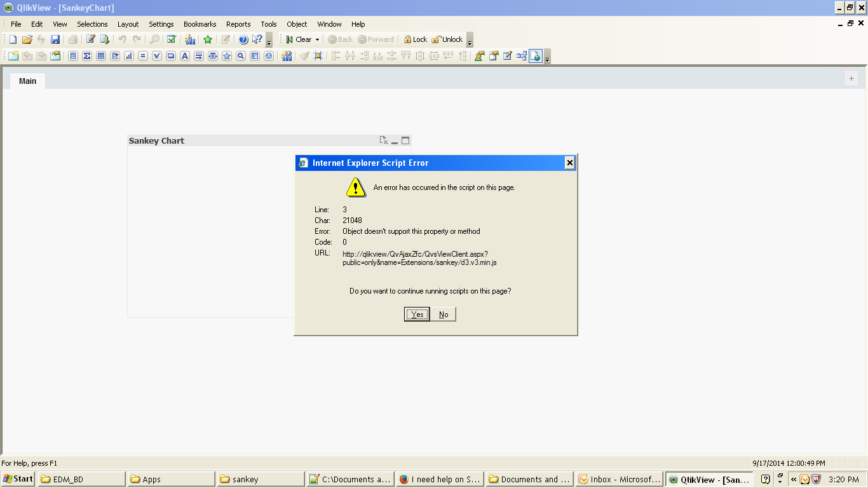Viewport: 868px width, 488px height.
Task: Maximize the Sankey Chart object
Action: (x=405, y=140)
